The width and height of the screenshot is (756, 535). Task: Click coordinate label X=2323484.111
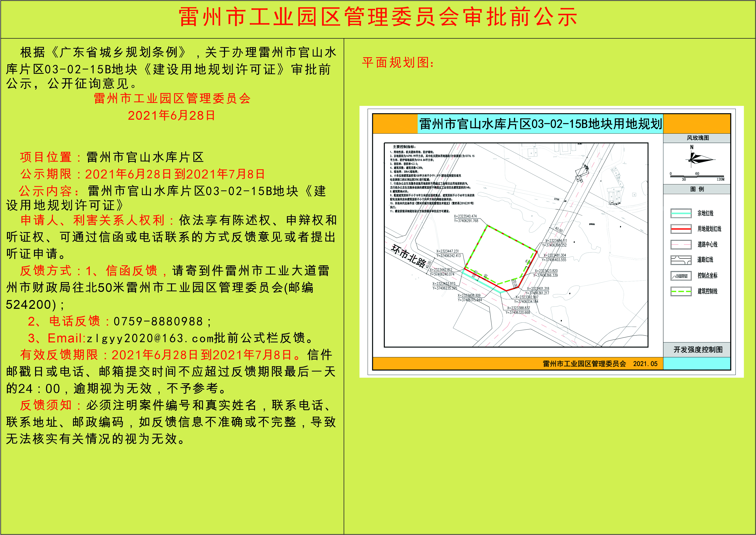tap(556, 241)
